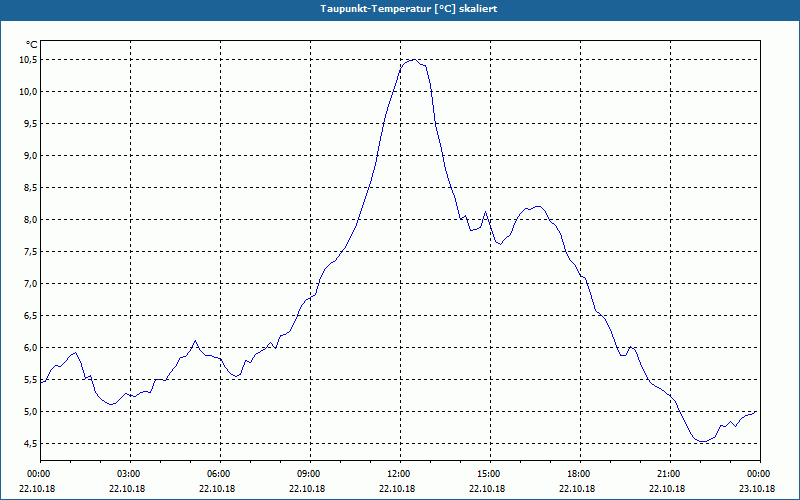Pick the "22.10.18" date under 21:00
Viewport: 800px width, 500px height.
tap(667, 488)
